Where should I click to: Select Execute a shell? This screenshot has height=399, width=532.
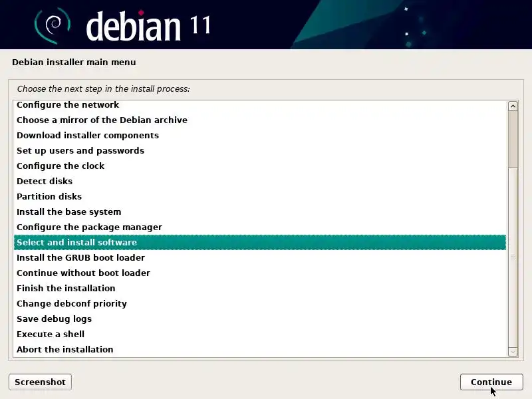tap(260, 334)
